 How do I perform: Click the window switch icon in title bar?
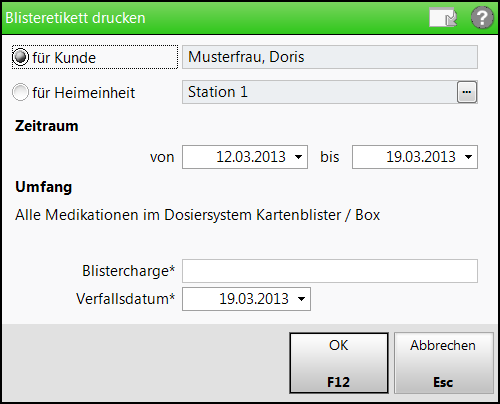coord(443,17)
